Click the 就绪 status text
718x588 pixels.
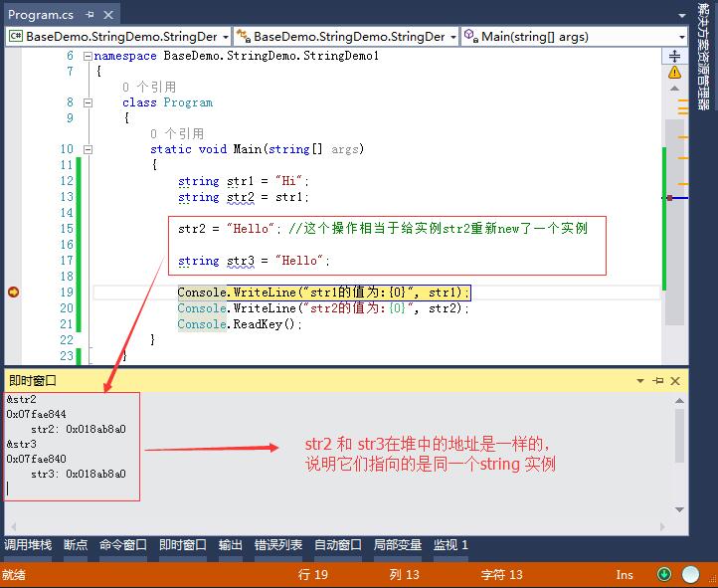pyautogui.click(x=14, y=575)
